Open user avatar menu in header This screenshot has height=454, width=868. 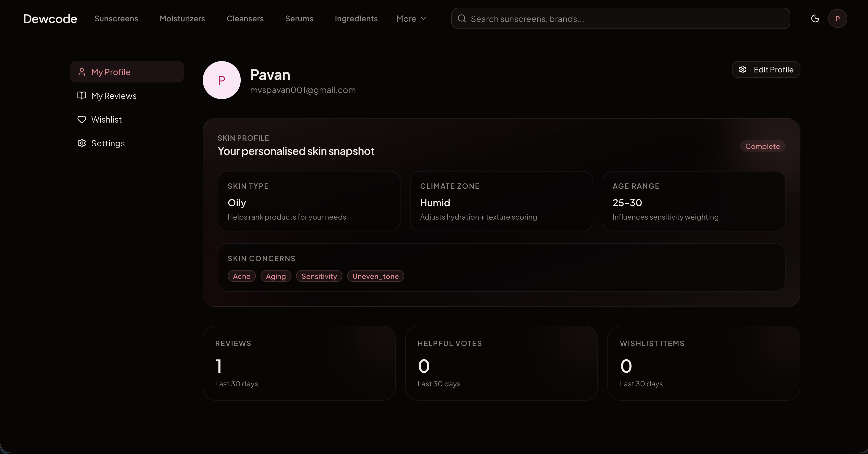tap(837, 19)
